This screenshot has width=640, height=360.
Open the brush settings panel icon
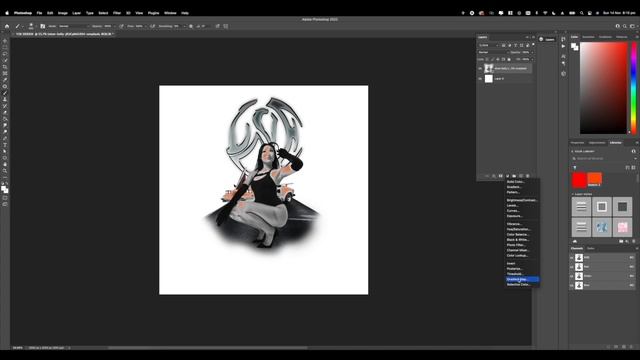[42, 26]
